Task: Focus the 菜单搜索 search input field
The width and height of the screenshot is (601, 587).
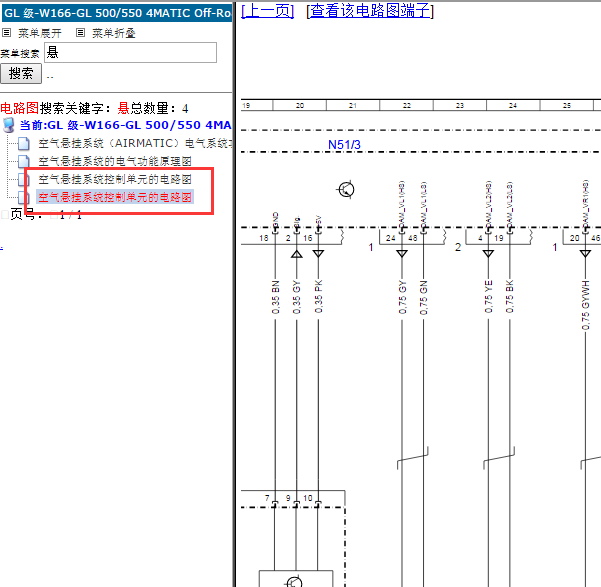Action: pos(131,53)
